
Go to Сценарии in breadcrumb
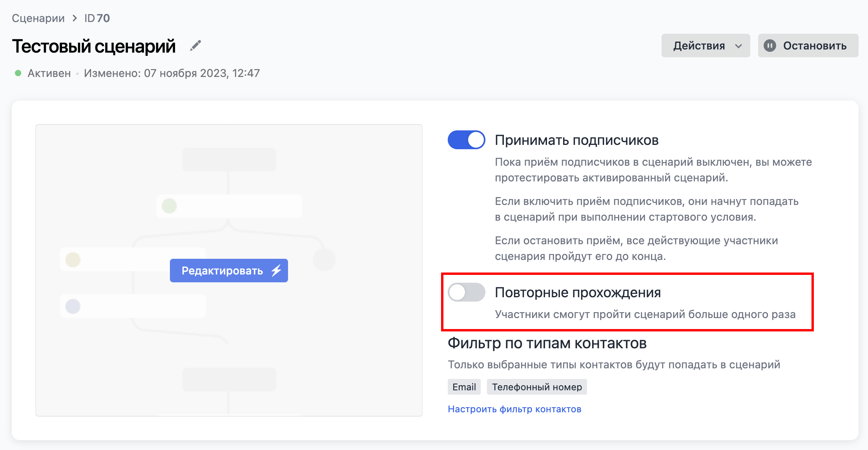click(x=38, y=18)
